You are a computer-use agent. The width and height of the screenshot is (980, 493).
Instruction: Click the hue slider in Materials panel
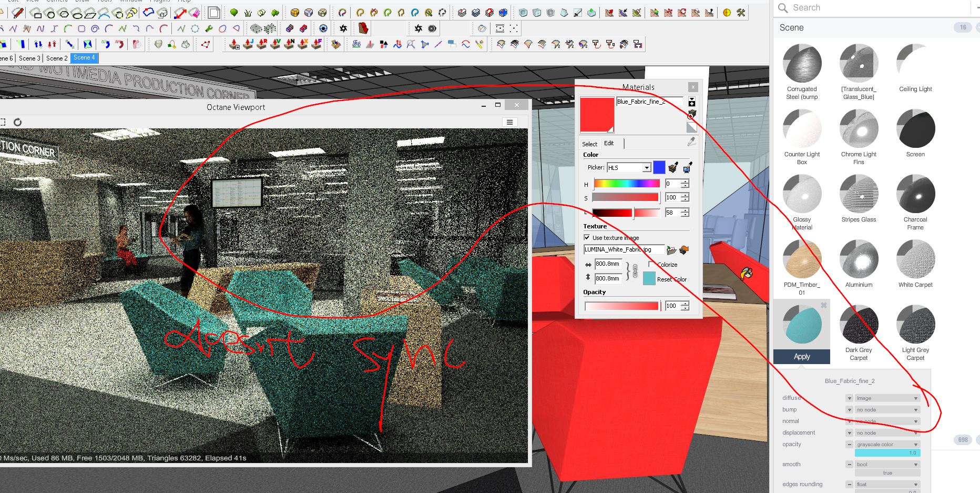point(626,184)
